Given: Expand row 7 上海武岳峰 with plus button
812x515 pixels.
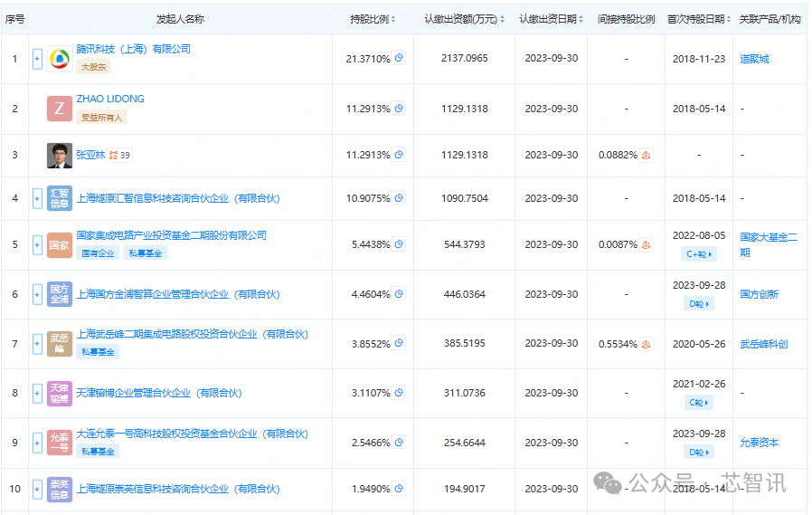Looking at the screenshot, I should [37, 344].
